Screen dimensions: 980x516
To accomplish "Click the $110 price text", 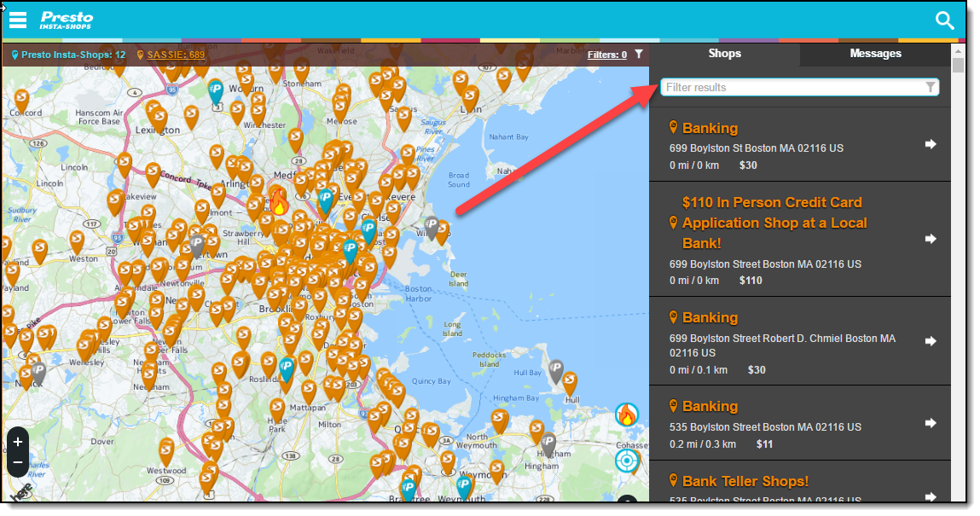I will (751, 281).
